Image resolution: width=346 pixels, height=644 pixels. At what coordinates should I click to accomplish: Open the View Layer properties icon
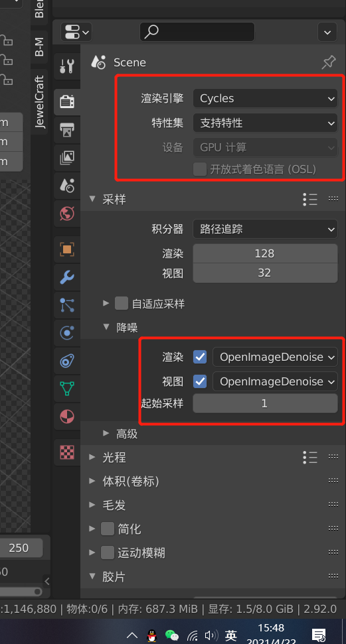pos(66,158)
